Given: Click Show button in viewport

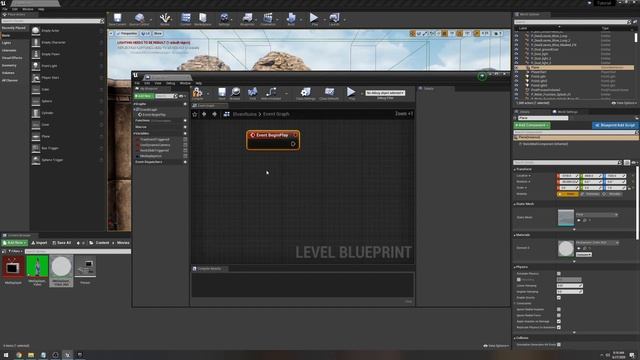Looking at the screenshot, I should tap(158, 33).
